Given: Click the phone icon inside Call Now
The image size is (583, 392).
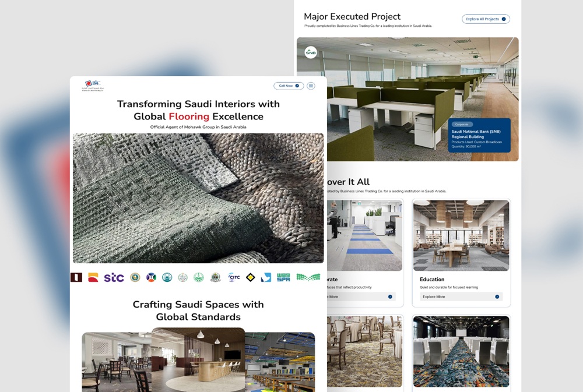Looking at the screenshot, I should [x=297, y=86].
